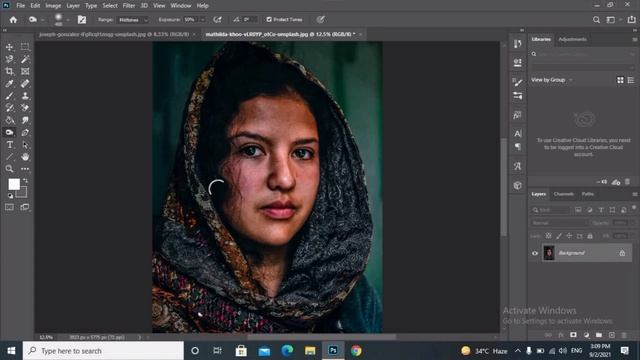The image size is (640, 360).
Task: Click the background color swatch
Action: [22, 193]
